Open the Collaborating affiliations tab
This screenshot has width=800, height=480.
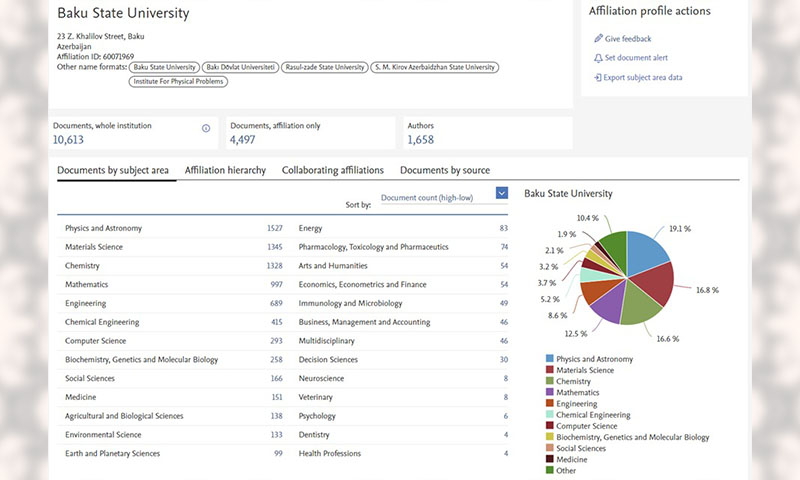(333, 170)
